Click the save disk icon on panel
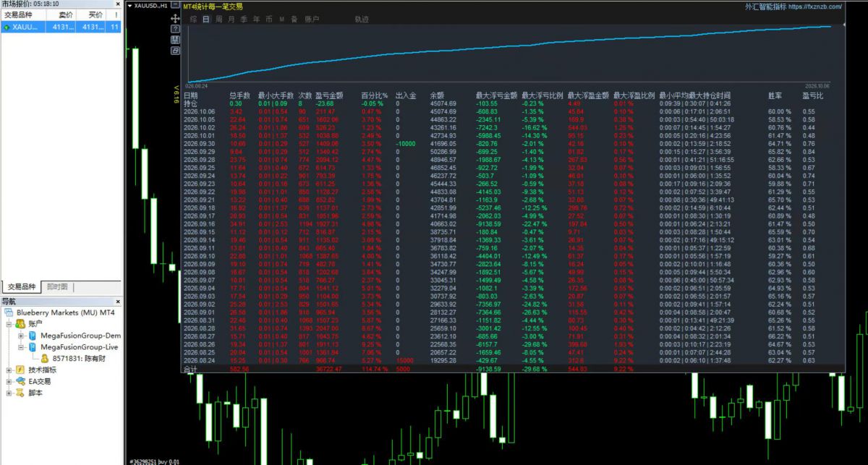 tap(175, 40)
